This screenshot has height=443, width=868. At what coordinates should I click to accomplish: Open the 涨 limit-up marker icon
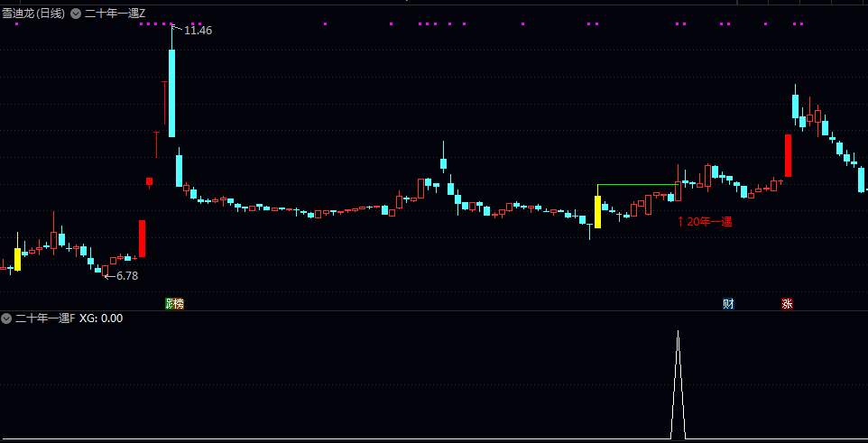[787, 303]
